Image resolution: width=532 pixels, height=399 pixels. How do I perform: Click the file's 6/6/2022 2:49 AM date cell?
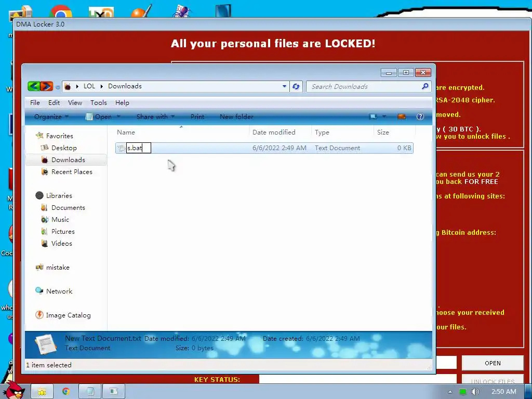point(279,148)
